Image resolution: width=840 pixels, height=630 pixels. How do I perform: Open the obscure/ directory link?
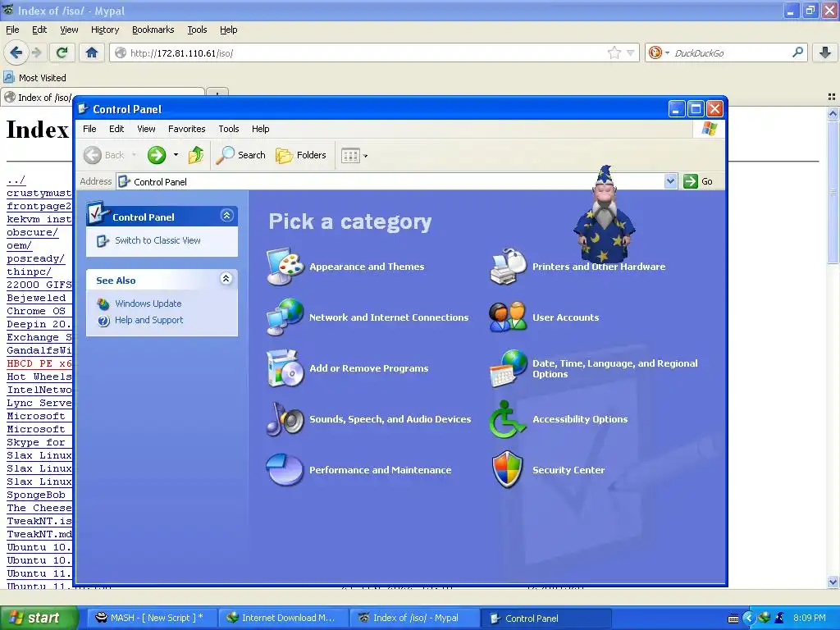click(32, 232)
